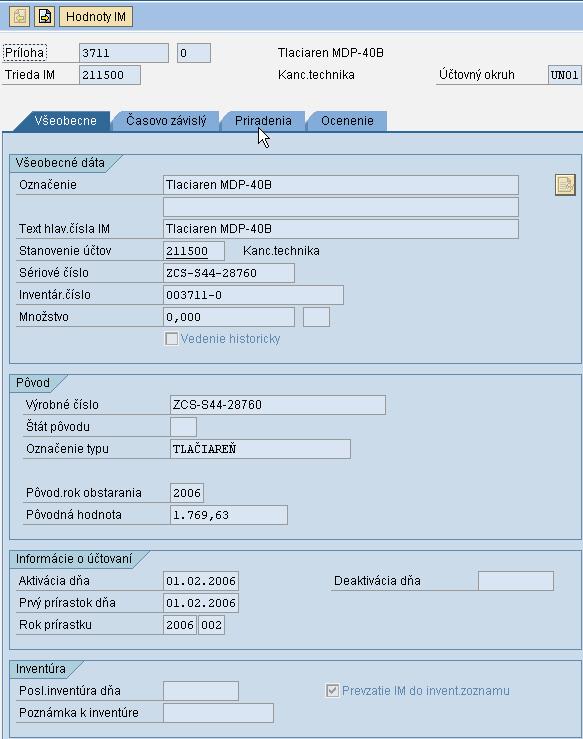
Task: Click the Všeobecné dáta group header
Action: pyautogui.click(x=60, y=163)
